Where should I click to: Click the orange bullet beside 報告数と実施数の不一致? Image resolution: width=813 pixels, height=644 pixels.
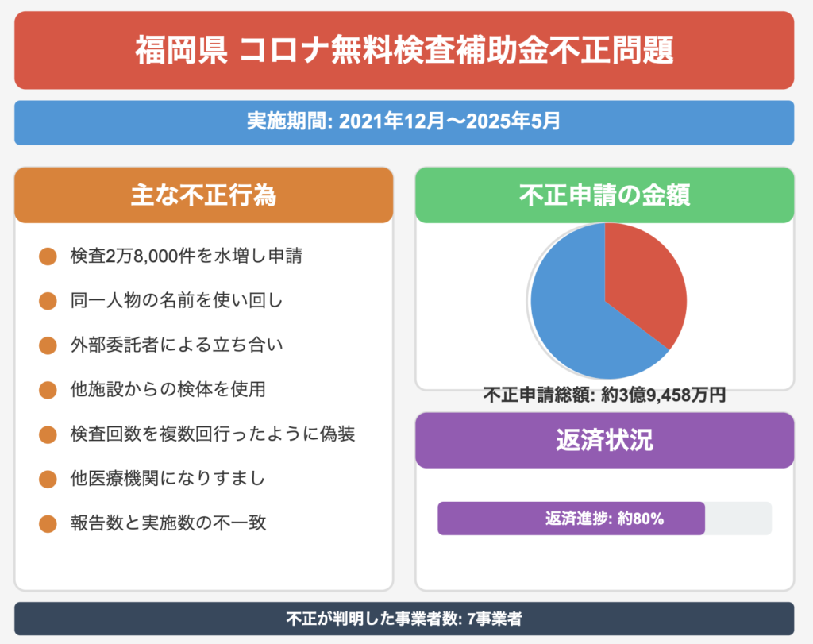tap(48, 524)
